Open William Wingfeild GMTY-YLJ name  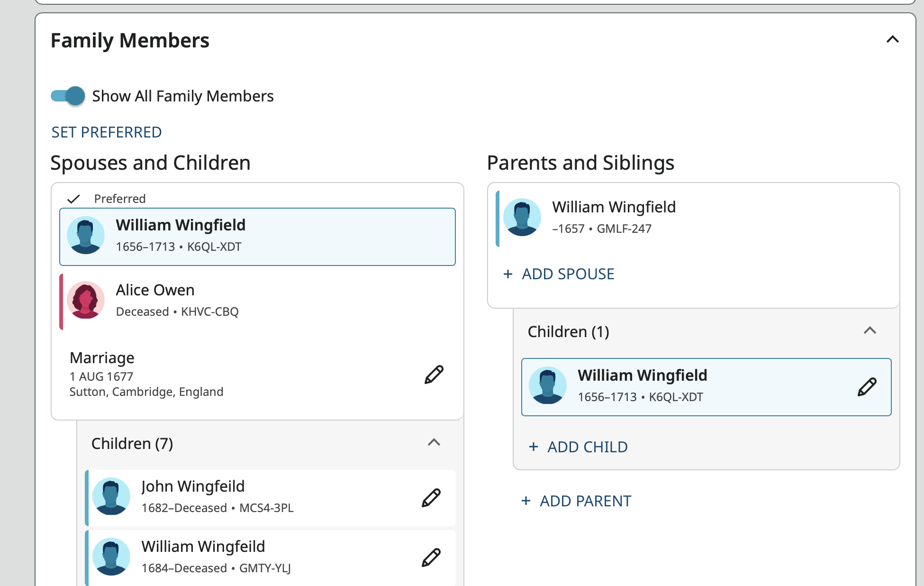[203, 547]
